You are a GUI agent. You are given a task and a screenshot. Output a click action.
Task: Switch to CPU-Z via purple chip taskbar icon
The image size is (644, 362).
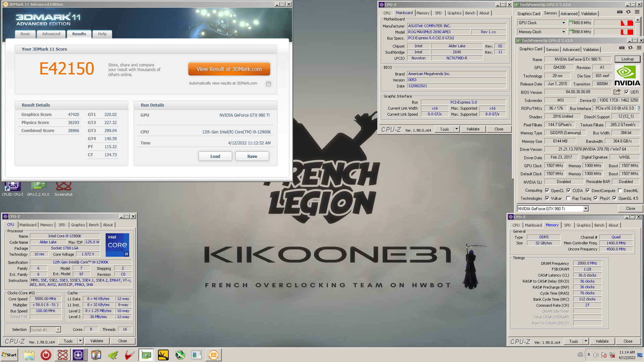pyautogui.click(x=78, y=355)
